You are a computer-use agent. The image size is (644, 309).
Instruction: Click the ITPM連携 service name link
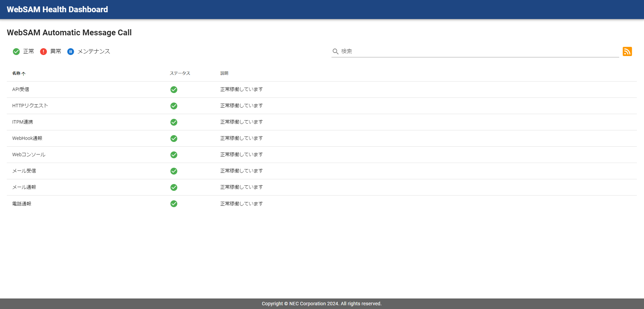22,122
